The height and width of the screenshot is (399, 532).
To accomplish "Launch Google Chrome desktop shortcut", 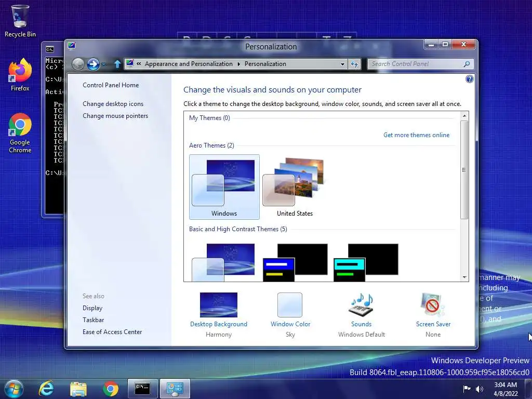I will pyautogui.click(x=20, y=133).
